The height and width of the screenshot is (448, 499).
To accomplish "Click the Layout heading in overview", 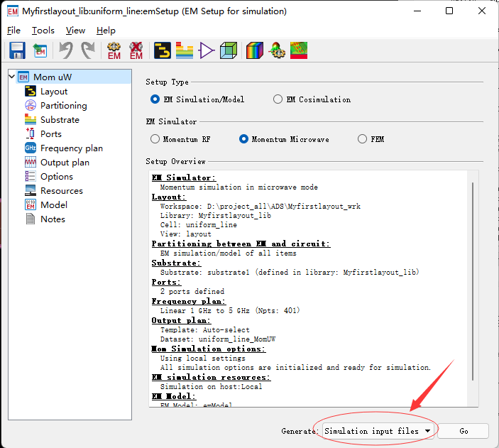I will (169, 197).
